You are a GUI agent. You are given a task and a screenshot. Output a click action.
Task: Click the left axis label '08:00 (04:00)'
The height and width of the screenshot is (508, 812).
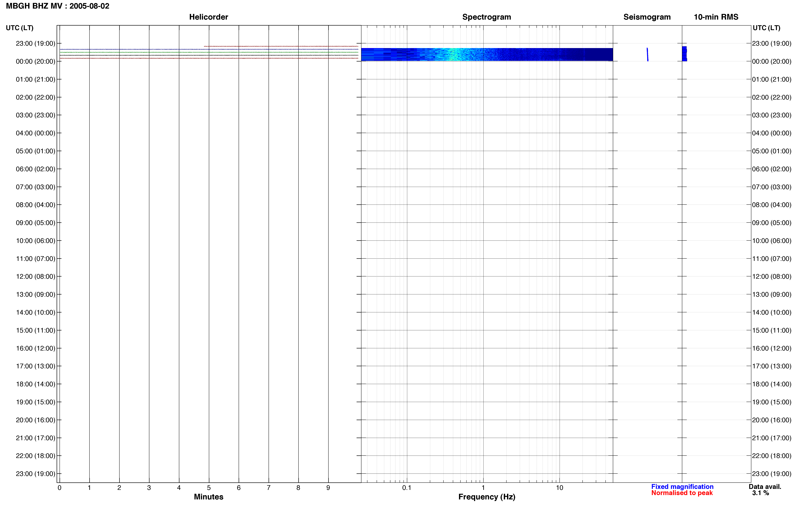[x=36, y=205]
